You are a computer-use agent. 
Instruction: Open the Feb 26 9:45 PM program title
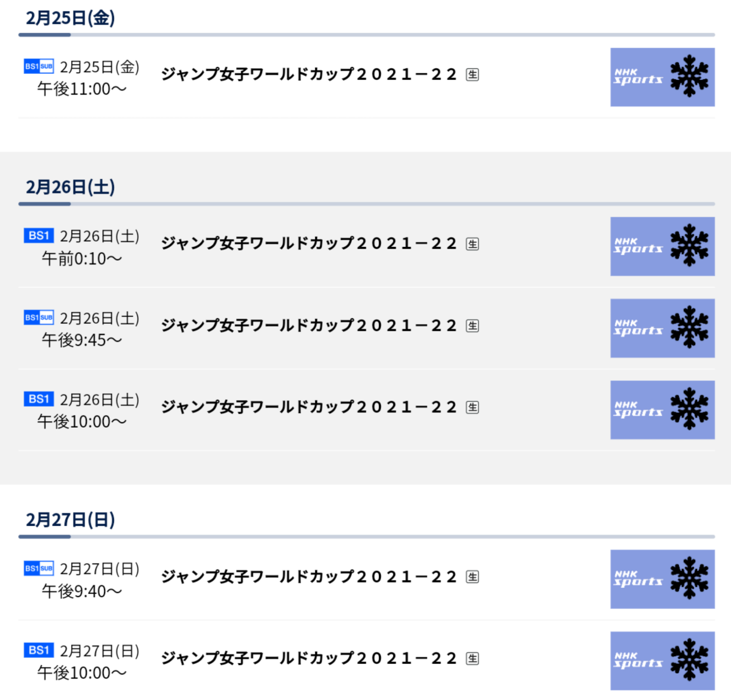309,326
